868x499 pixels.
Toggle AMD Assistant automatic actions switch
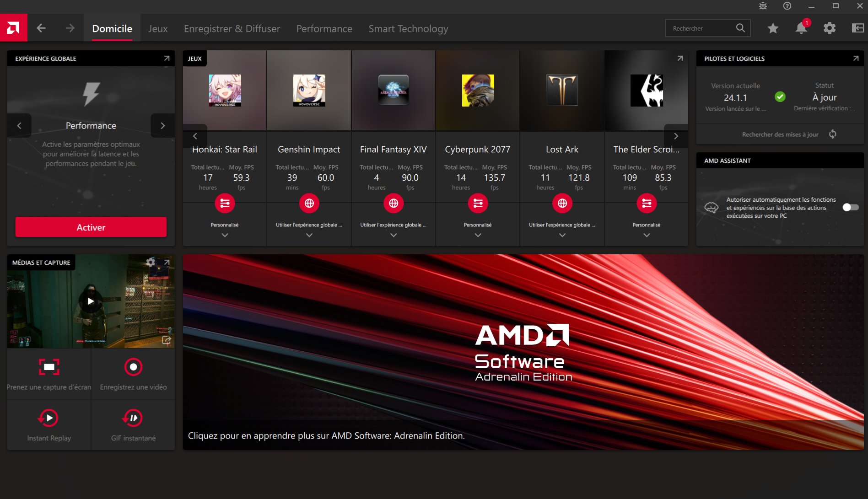tap(851, 207)
